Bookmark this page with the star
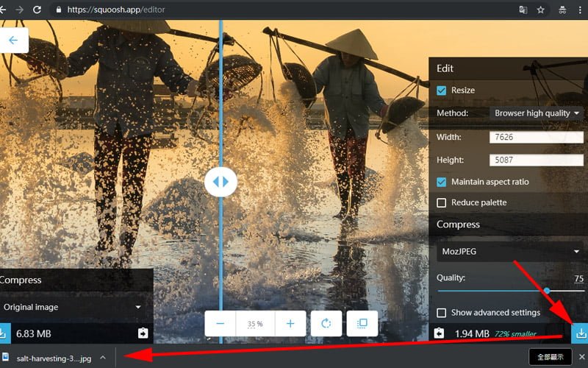 tap(540, 10)
